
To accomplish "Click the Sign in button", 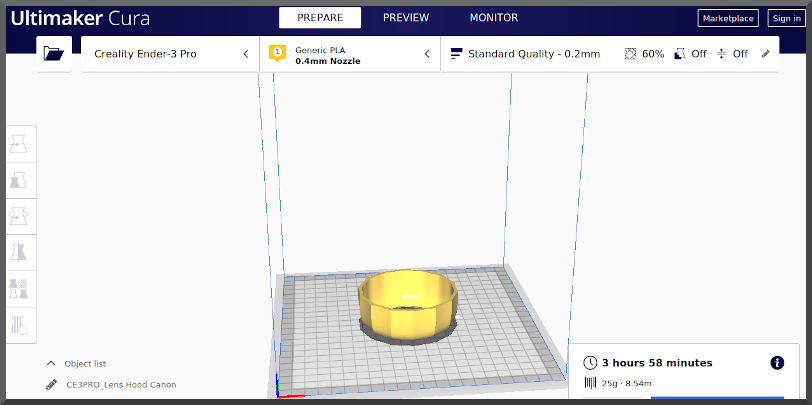I will pos(785,18).
